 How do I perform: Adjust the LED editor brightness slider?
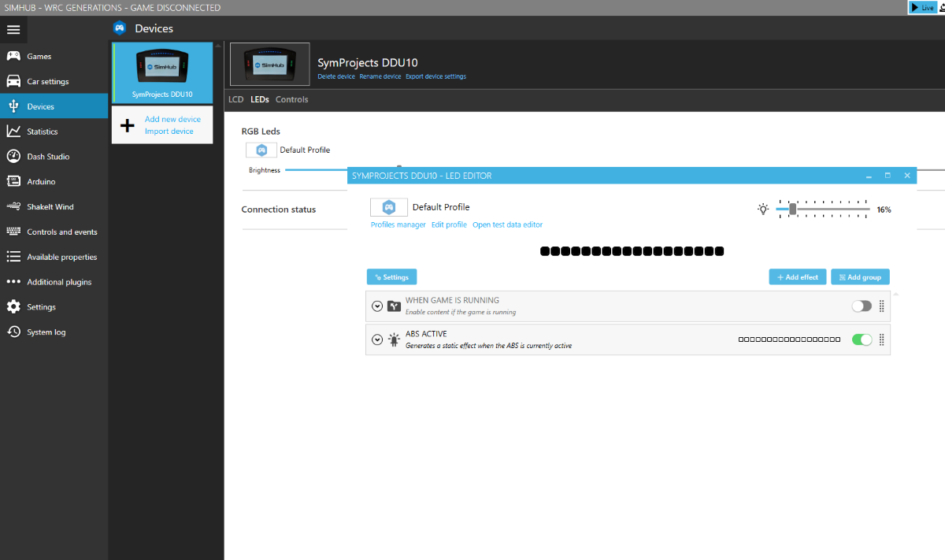point(793,210)
